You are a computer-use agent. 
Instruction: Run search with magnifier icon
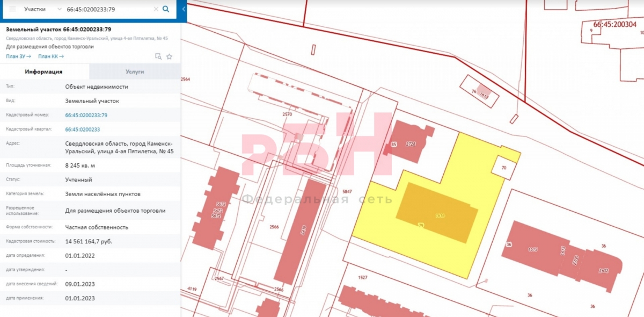click(x=166, y=9)
